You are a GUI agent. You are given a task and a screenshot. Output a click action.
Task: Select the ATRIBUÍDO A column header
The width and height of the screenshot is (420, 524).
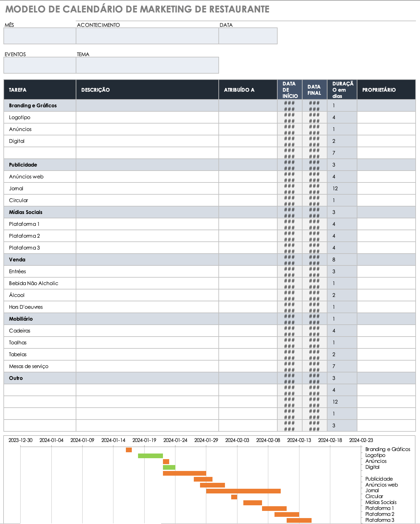[248, 90]
